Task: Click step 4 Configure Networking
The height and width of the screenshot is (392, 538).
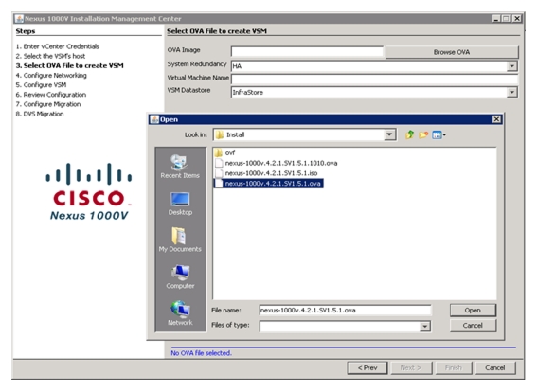Action: pyautogui.click(x=51, y=75)
